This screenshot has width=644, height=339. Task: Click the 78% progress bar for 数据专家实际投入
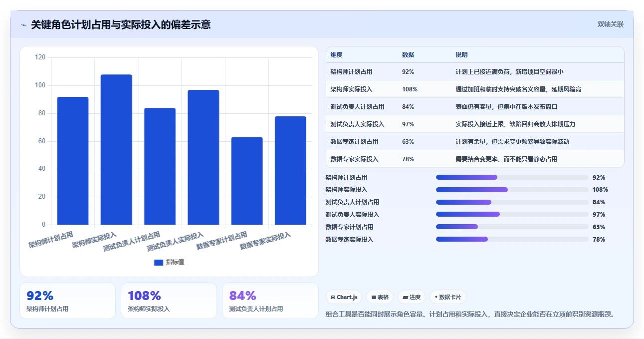coord(512,239)
